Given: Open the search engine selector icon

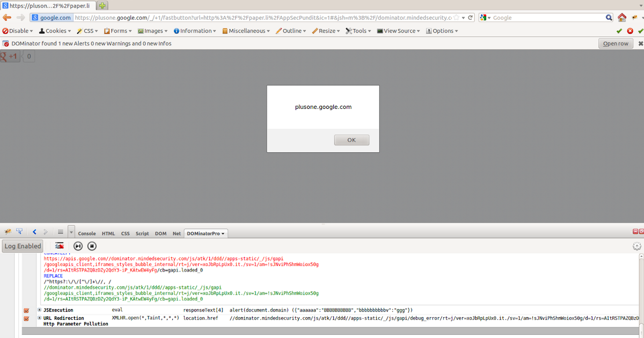Looking at the screenshot, I should pos(485,18).
